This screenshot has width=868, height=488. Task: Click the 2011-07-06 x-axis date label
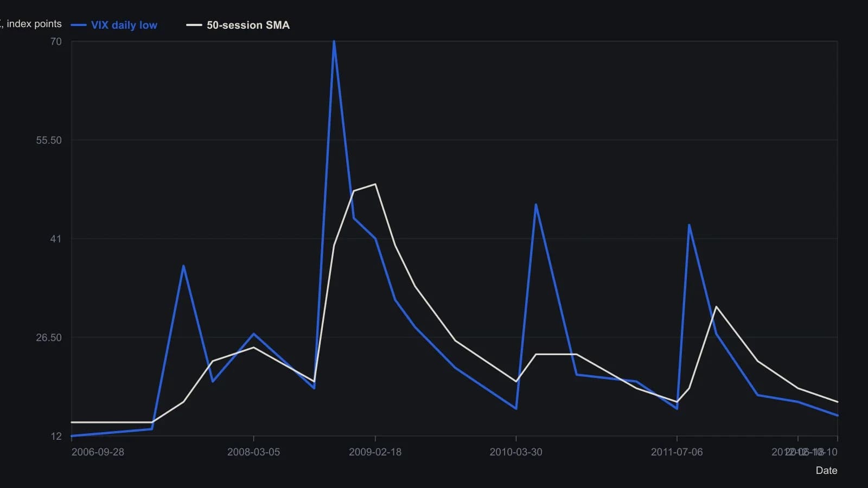(676, 452)
